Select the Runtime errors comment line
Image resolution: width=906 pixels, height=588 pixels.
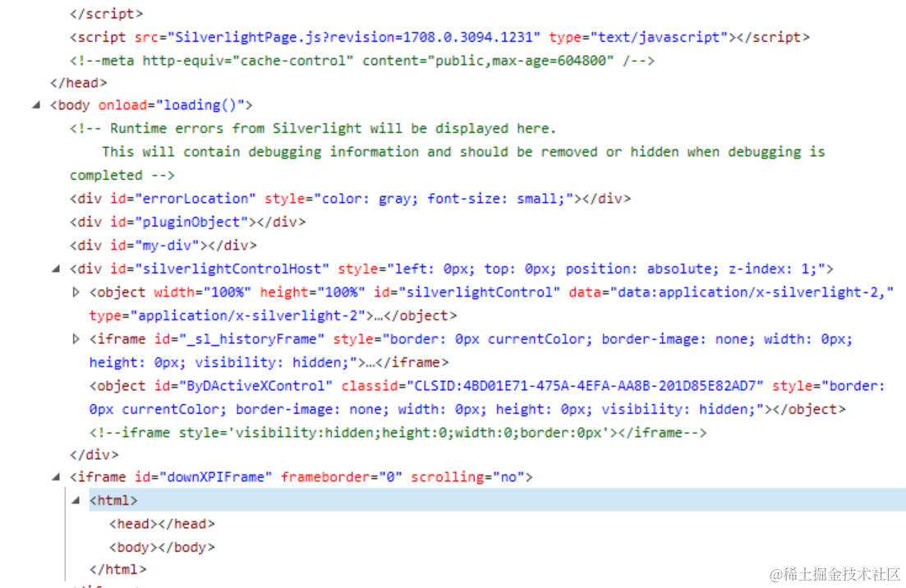pos(313,128)
